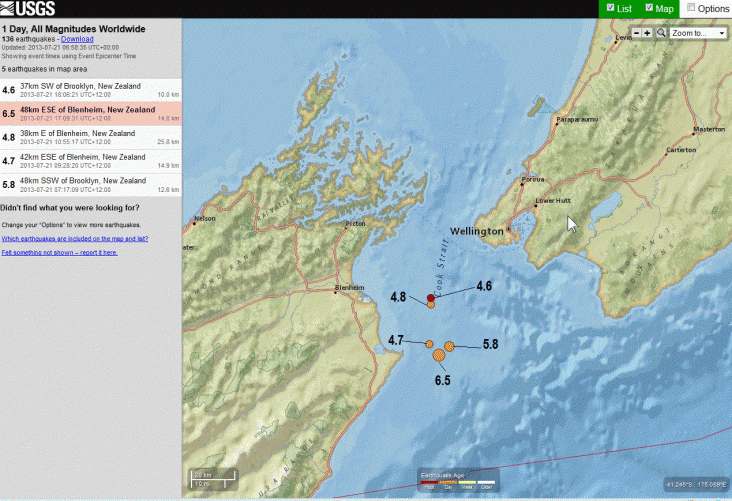
Task: Select the 4.6 SW of Brooklyn list entry
Action: 91,89
